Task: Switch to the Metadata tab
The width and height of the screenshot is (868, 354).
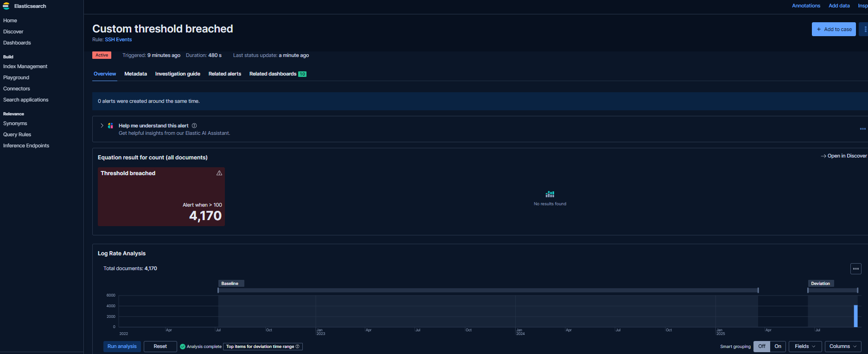Action: 135,74
